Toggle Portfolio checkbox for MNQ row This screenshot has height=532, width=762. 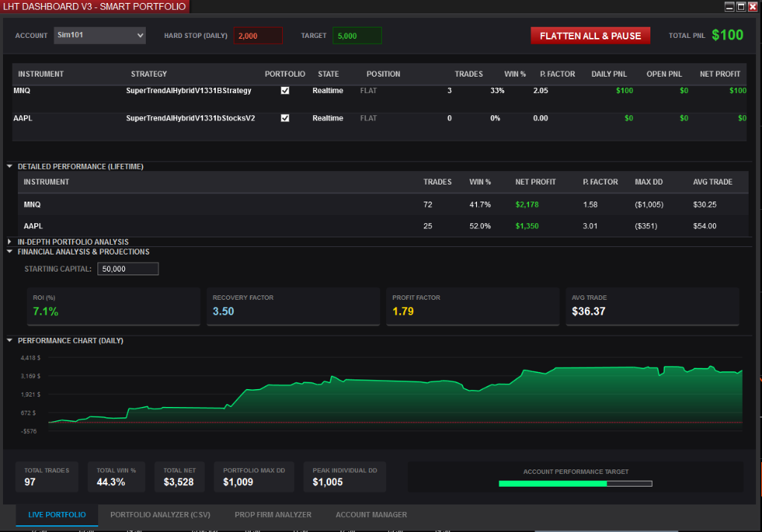285,90
